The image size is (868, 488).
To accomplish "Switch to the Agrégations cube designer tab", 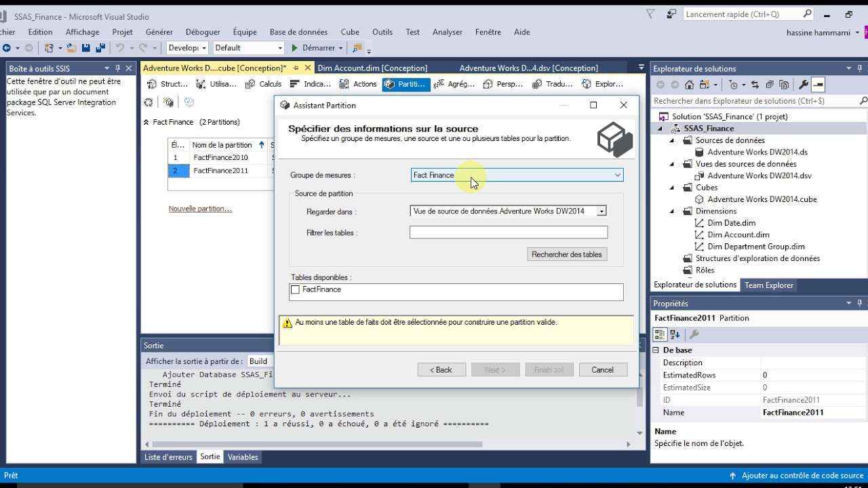I will (454, 84).
